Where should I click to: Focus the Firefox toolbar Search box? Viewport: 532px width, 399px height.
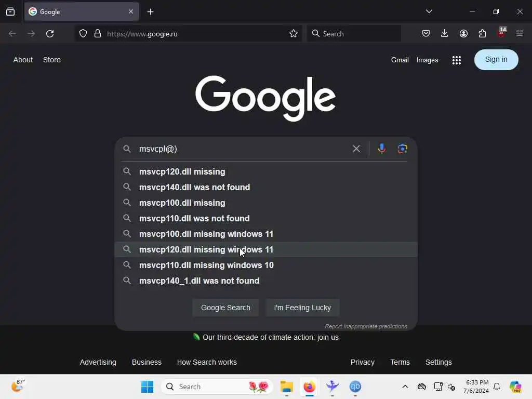click(x=354, y=34)
